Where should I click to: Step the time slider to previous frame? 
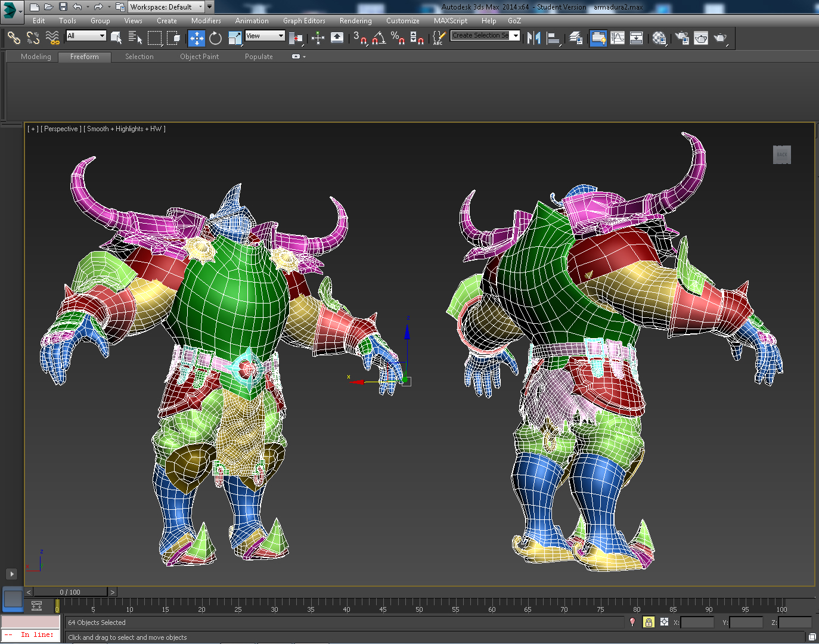click(29, 592)
